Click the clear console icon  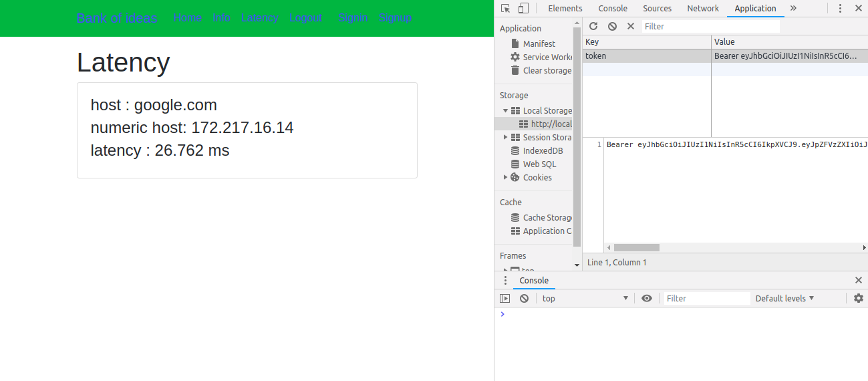(525, 298)
